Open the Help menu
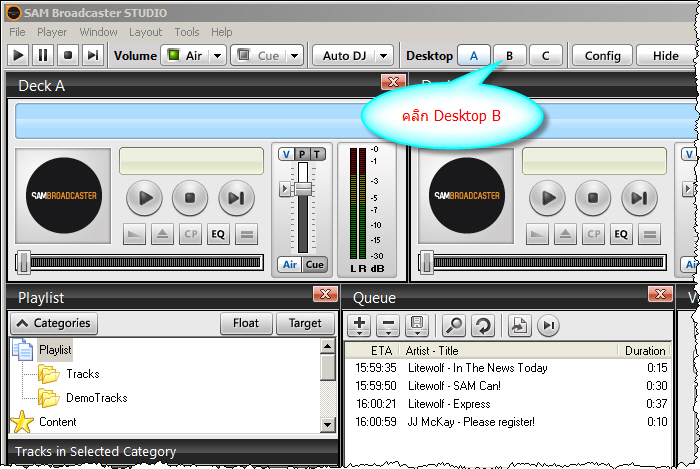 (x=221, y=32)
